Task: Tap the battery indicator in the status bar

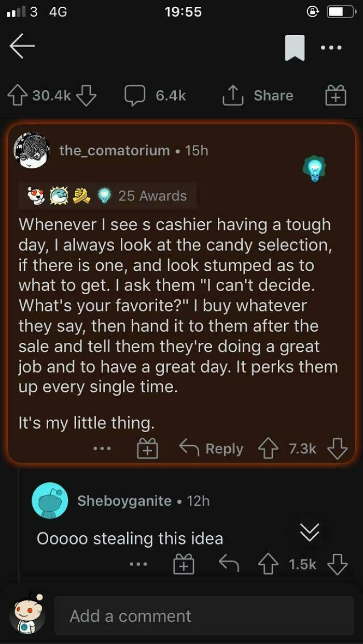Action: (340, 11)
